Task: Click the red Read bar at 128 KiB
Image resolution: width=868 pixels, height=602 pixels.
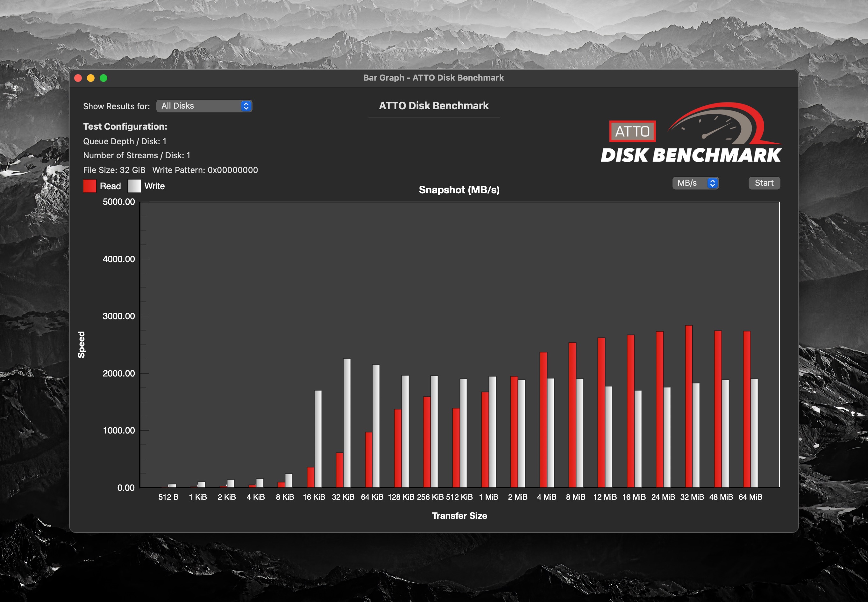Action: (398, 448)
